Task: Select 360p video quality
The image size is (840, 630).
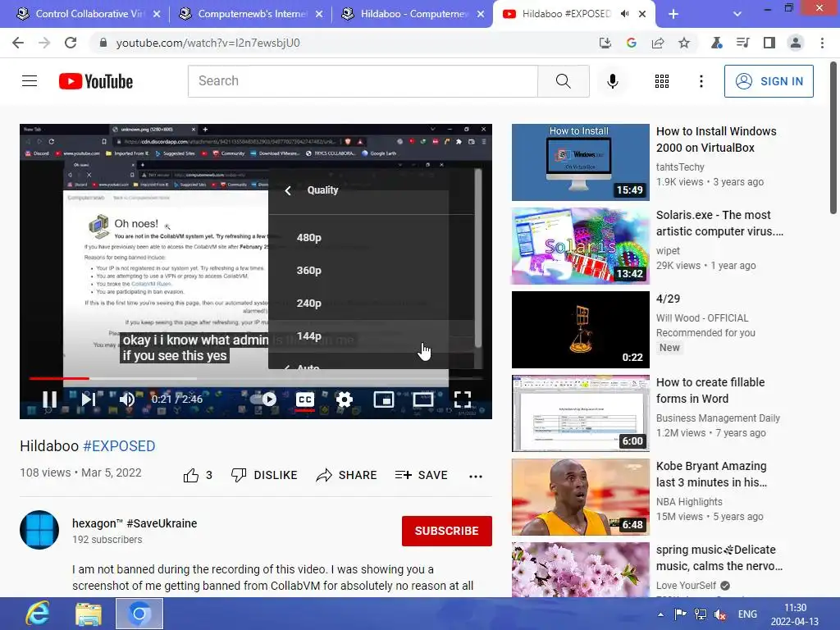Action: click(x=371, y=271)
